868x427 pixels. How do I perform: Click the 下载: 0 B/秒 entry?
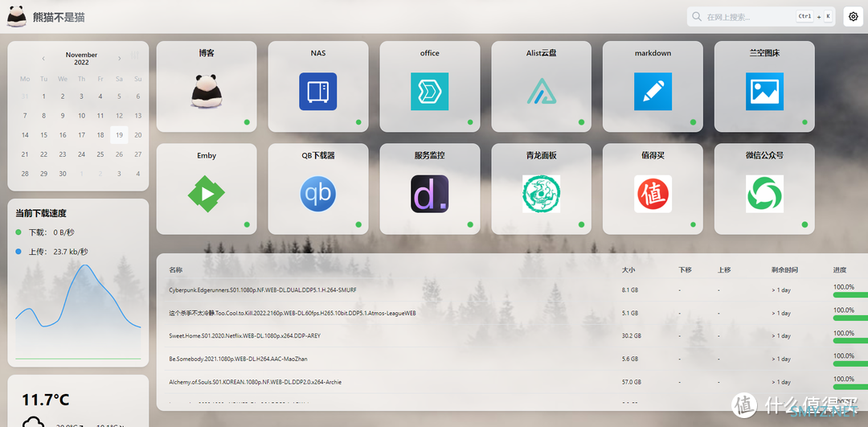pyautogui.click(x=45, y=232)
